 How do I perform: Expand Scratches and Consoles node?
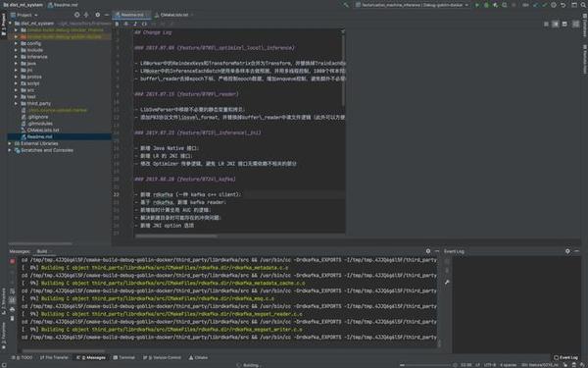point(10,150)
